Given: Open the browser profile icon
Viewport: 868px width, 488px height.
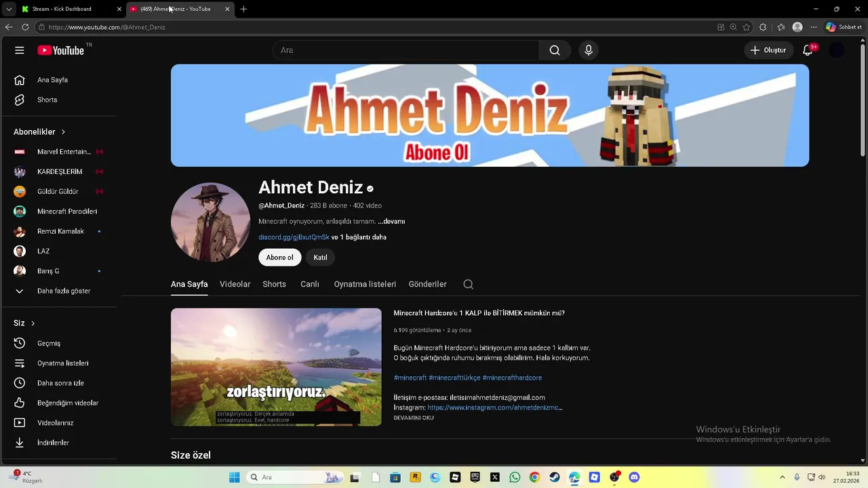Looking at the screenshot, I should click(x=797, y=27).
